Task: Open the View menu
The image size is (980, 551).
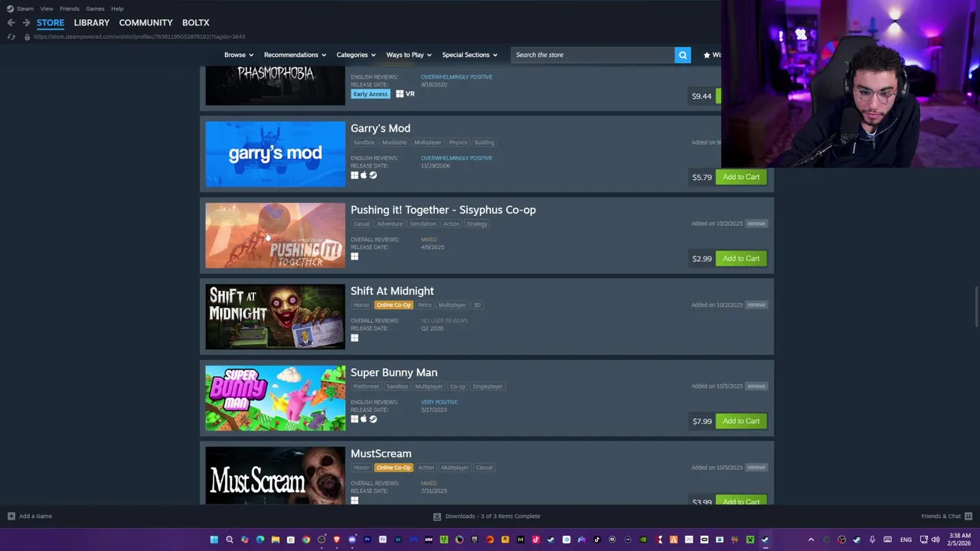Action: [47, 8]
